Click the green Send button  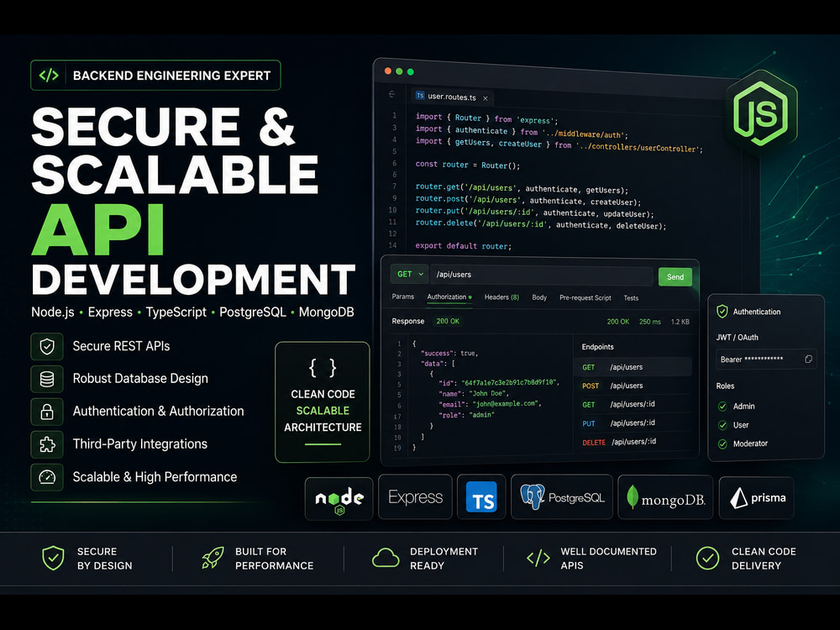tap(675, 277)
